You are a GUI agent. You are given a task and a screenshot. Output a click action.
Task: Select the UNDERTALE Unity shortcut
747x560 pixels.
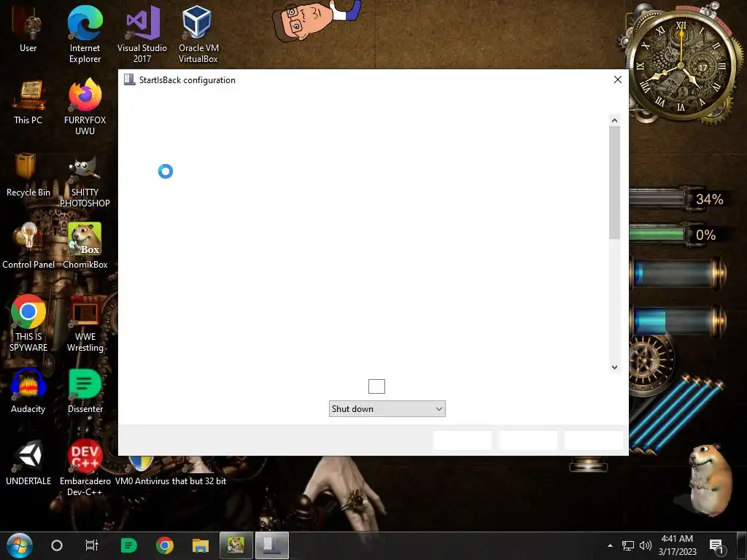pos(28,463)
